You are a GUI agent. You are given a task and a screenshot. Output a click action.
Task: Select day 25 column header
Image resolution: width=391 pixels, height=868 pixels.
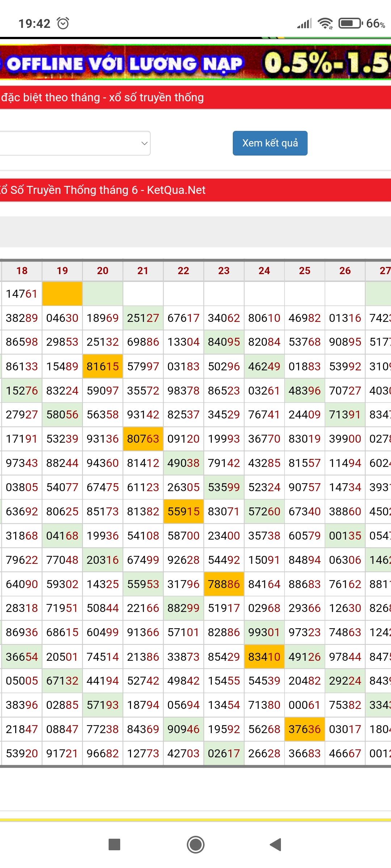(x=304, y=271)
